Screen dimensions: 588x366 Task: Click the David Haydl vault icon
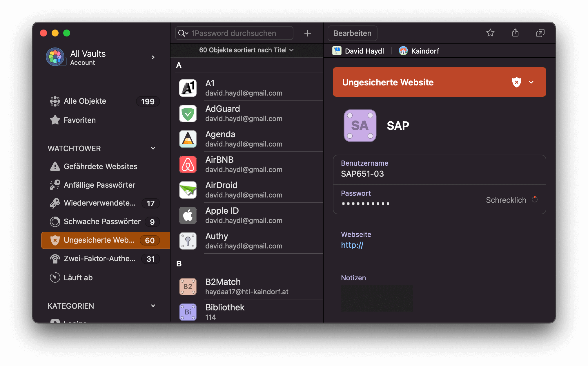(337, 51)
